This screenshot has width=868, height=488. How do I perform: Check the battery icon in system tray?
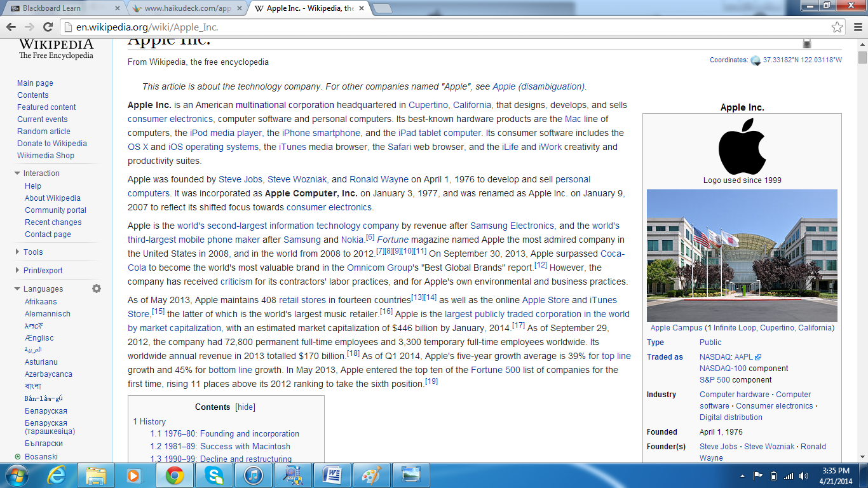pyautogui.click(x=773, y=475)
